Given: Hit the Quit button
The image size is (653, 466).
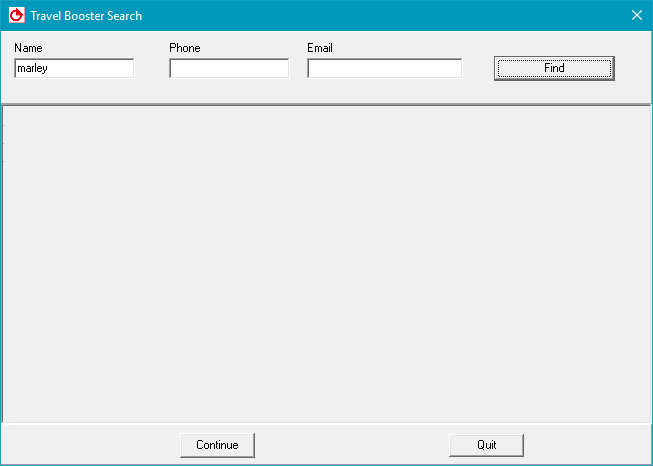Looking at the screenshot, I should click(x=486, y=445).
